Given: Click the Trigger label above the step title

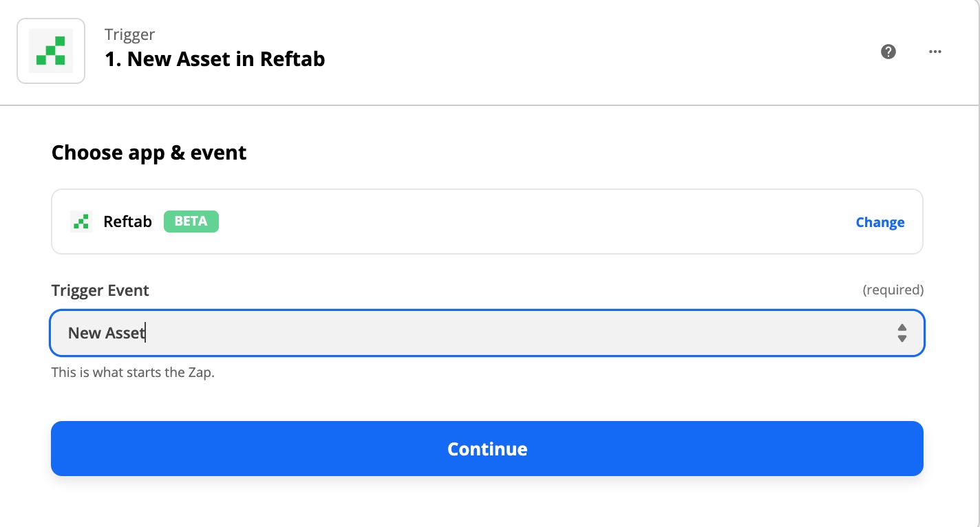Looking at the screenshot, I should (129, 34).
